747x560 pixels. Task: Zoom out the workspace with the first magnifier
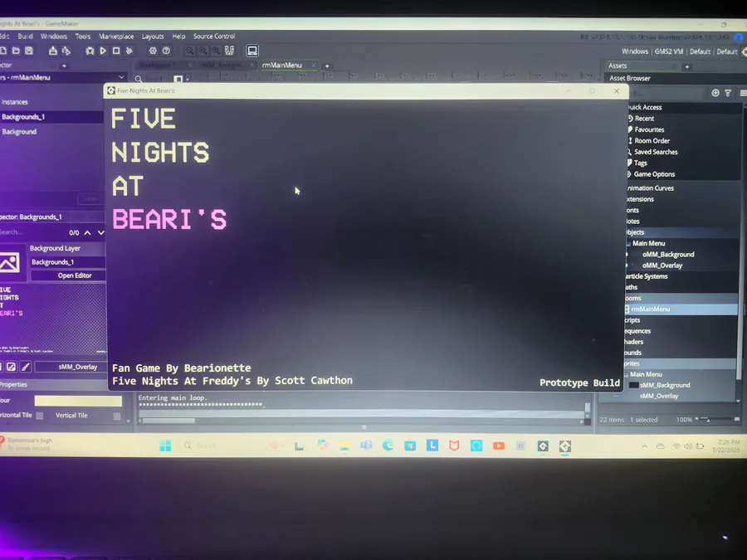click(x=189, y=51)
